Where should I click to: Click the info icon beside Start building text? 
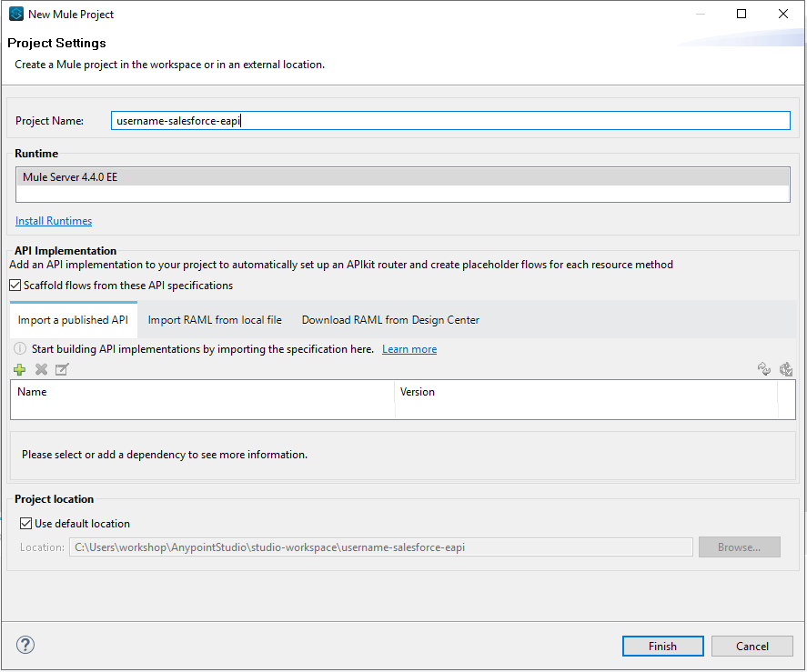point(20,349)
